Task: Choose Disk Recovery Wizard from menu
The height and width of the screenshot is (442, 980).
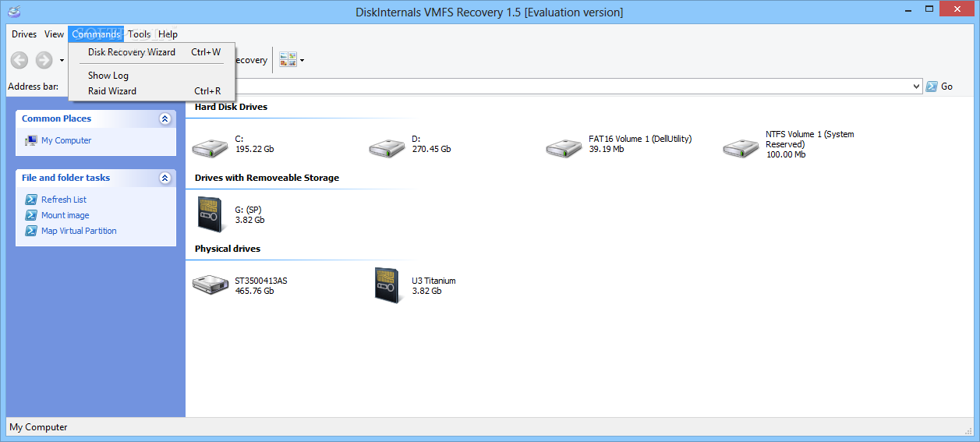Action: pos(151,52)
